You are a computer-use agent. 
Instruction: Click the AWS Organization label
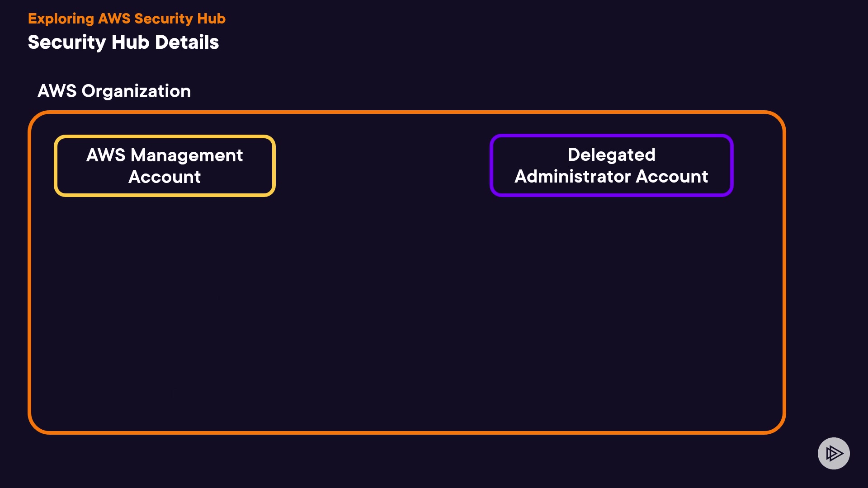click(x=114, y=91)
